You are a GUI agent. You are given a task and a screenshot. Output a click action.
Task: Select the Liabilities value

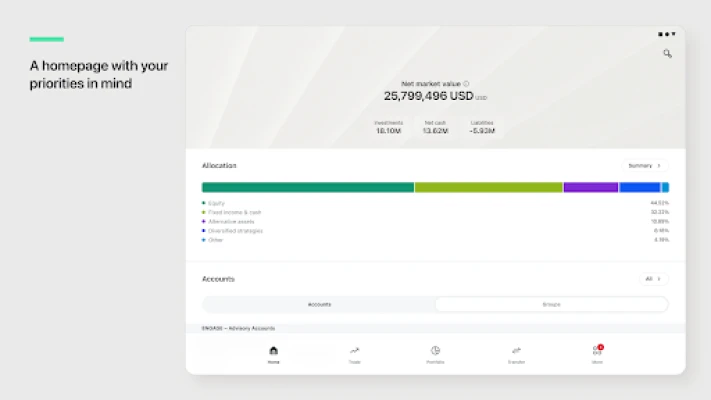click(x=482, y=131)
